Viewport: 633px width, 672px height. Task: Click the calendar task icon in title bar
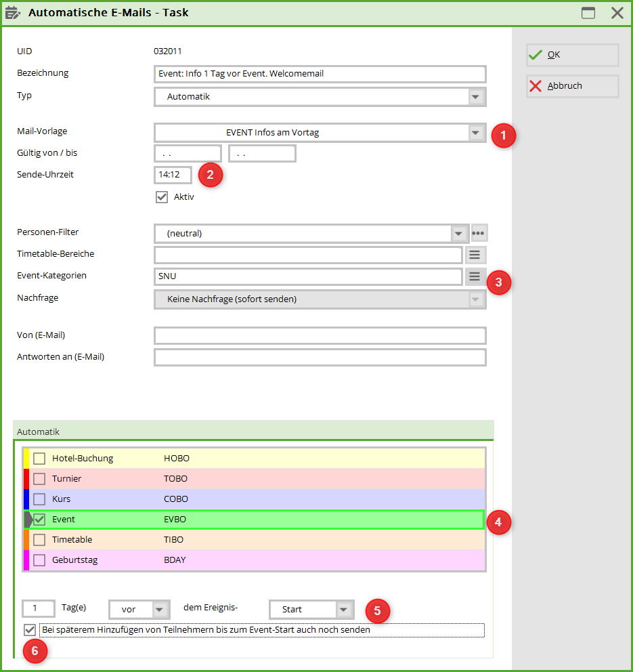pyautogui.click(x=13, y=13)
